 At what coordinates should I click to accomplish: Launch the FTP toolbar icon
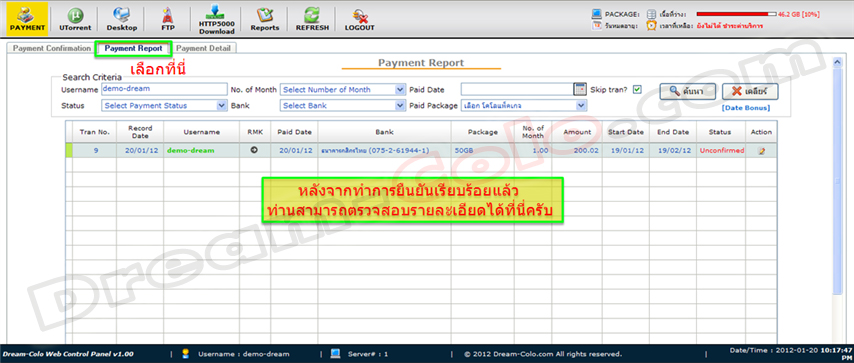169,19
